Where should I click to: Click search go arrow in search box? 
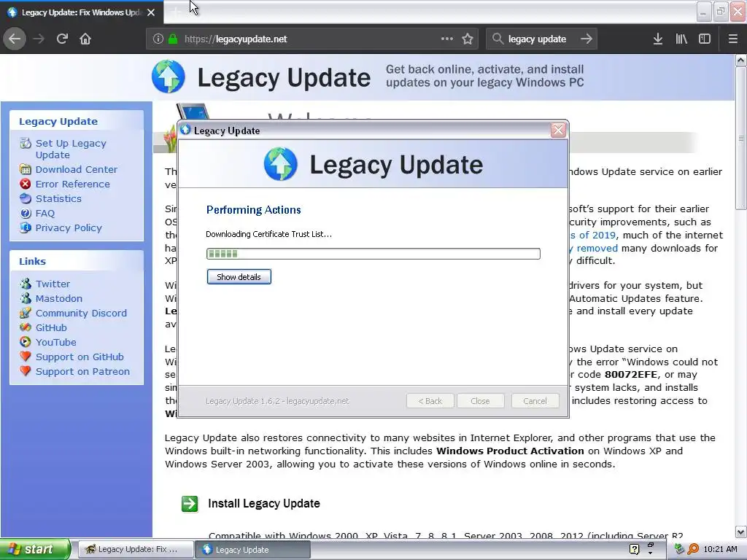[587, 39]
